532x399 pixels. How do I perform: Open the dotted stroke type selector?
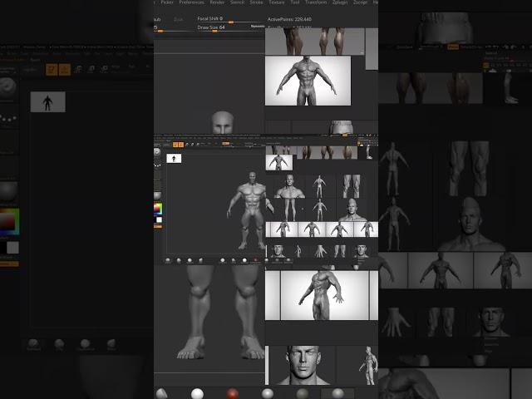click(157, 165)
